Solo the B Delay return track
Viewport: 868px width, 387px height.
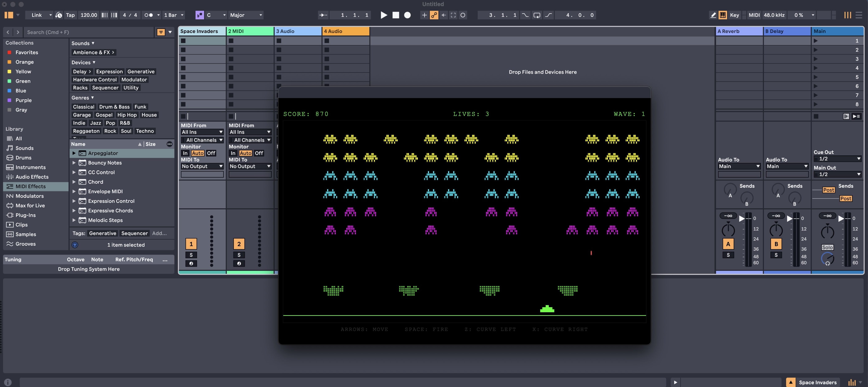776,255
